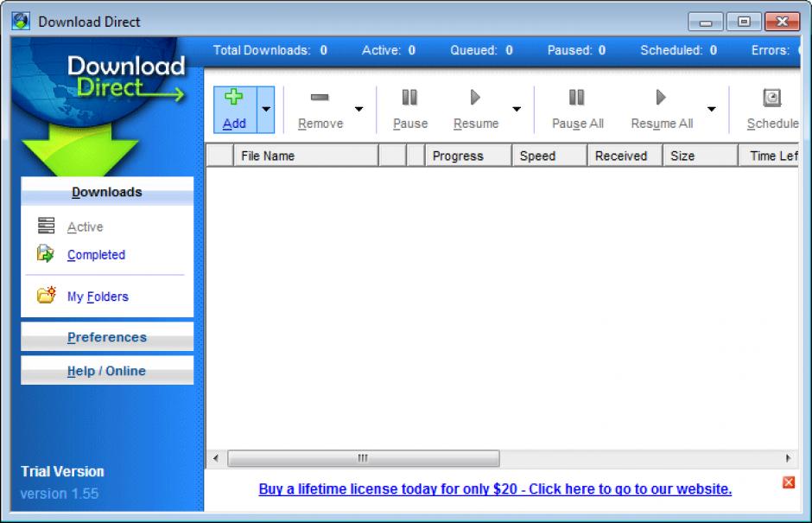Select the Downloads panel header
The width and height of the screenshot is (812, 523).
tap(107, 192)
